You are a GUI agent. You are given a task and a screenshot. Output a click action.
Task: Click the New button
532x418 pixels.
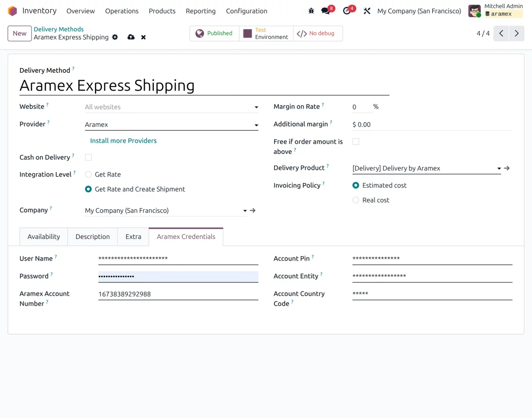[20, 33]
